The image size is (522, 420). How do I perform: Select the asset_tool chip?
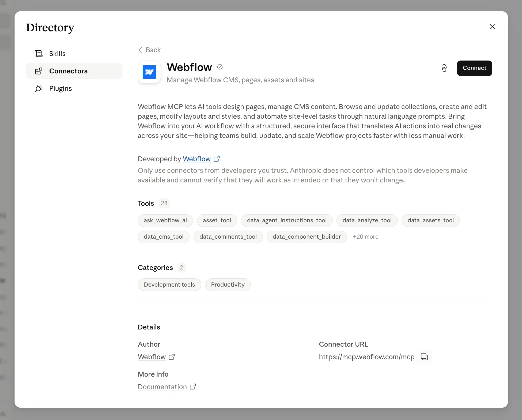click(217, 220)
